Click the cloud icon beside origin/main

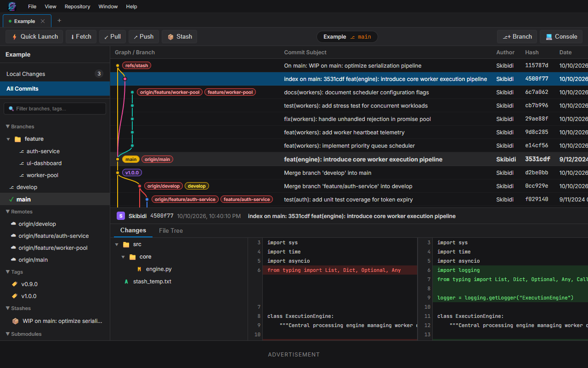pos(13,260)
